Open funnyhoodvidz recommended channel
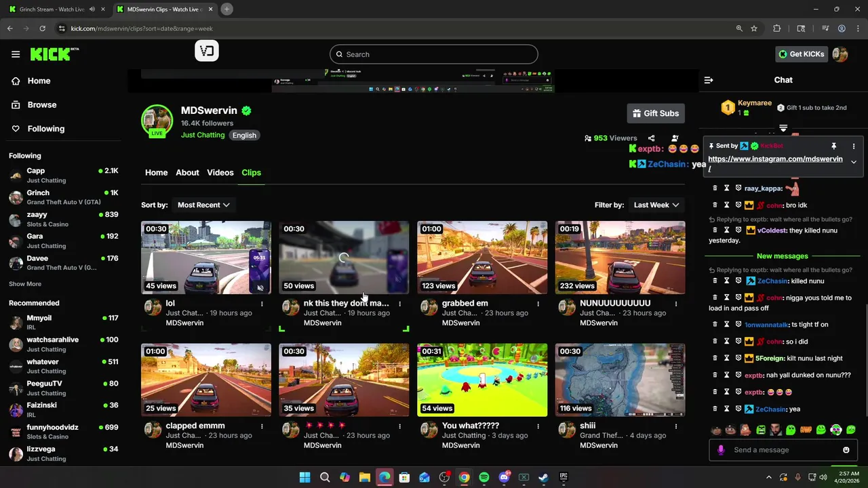This screenshot has width=868, height=488. pyautogui.click(x=63, y=432)
